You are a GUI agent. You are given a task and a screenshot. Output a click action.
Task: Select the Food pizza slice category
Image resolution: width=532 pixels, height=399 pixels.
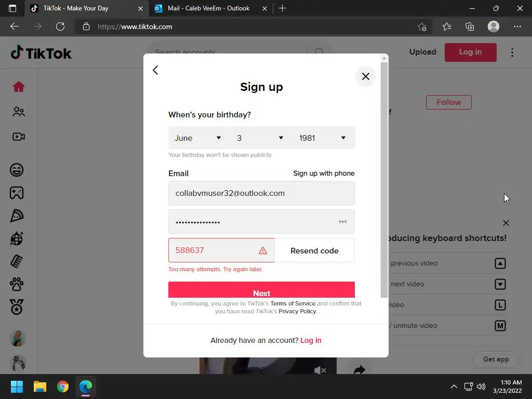point(17,216)
